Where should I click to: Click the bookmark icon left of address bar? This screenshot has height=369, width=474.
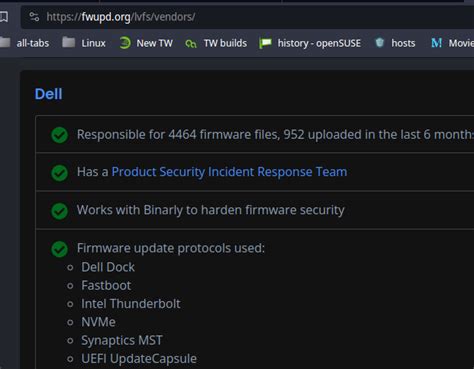tap(4, 16)
